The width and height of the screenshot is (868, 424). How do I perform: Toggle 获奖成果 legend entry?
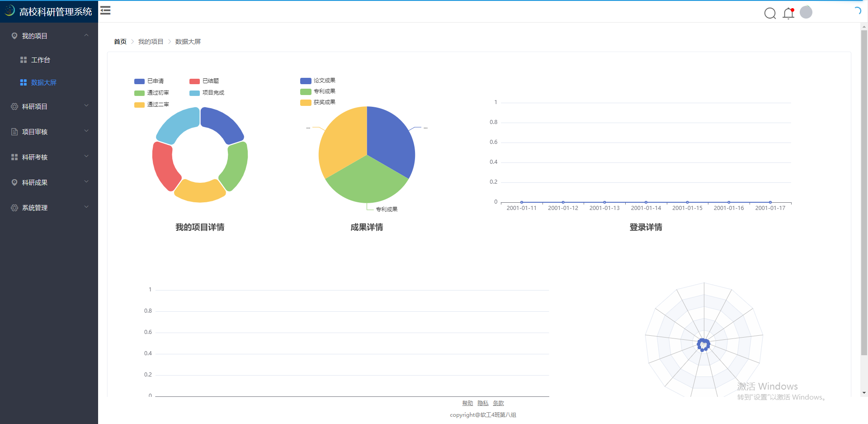tap(318, 102)
